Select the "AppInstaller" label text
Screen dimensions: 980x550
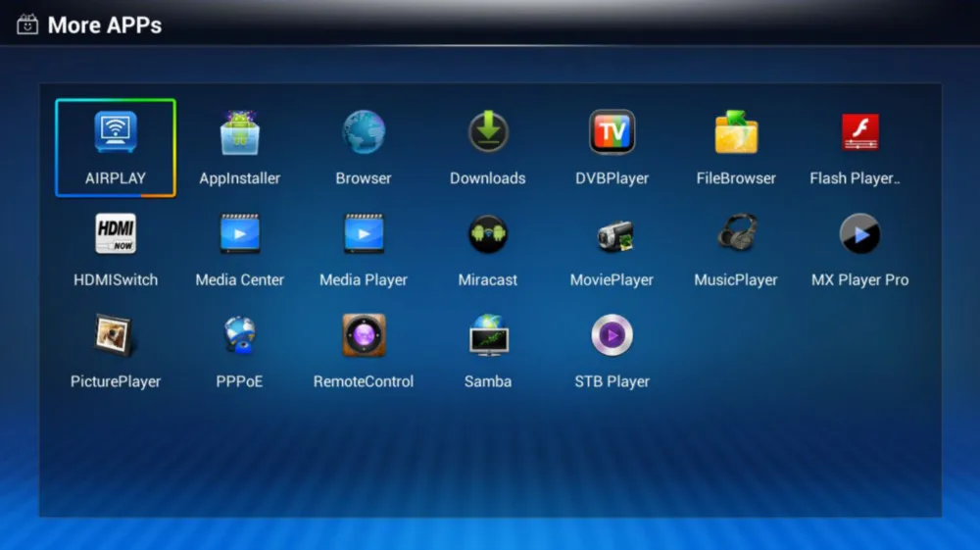tap(240, 178)
